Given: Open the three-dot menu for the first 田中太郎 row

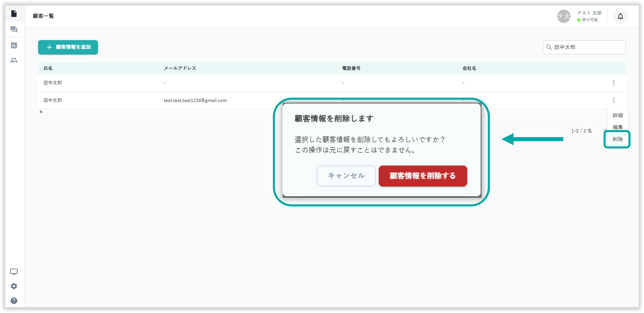Looking at the screenshot, I should (613, 83).
